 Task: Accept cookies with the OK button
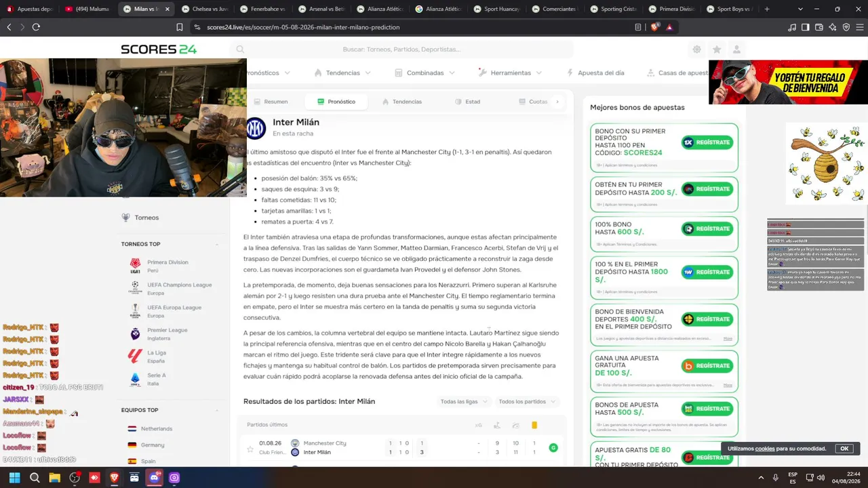[x=844, y=449]
